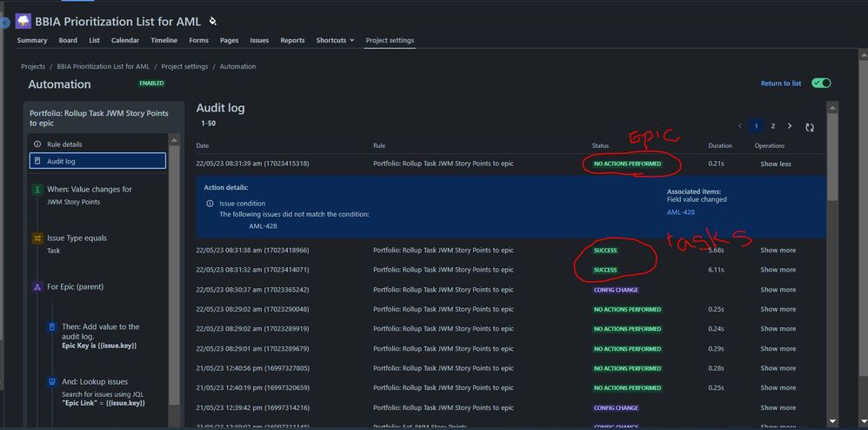Expand Show more for 08:29:02 am (17023290048) entry
The image size is (868, 430).
pyautogui.click(x=778, y=309)
